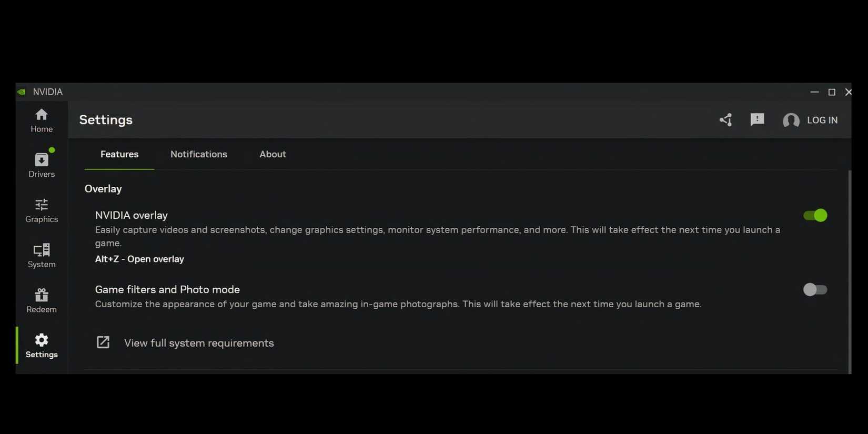Viewport: 868px width, 434px height.
Task: Switch to the About tab
Action: coord(272,154)
